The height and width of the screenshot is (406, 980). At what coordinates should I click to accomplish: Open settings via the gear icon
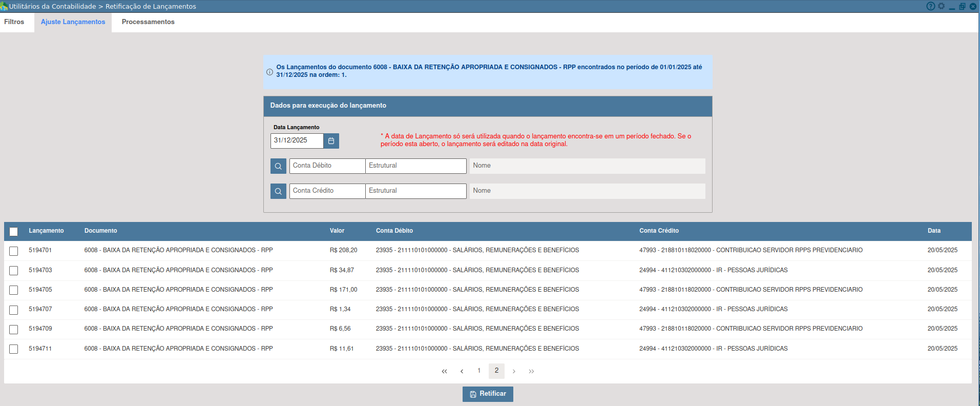pos(941,6)
